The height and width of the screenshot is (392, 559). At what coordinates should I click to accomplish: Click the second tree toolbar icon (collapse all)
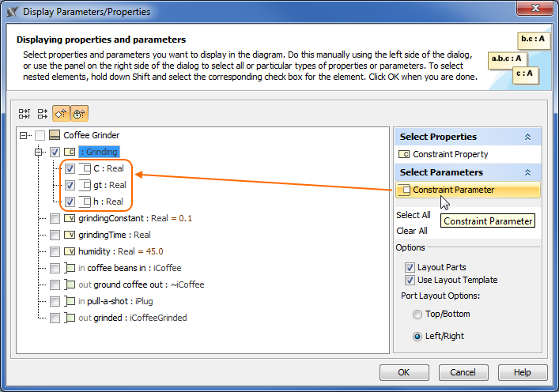pos(42,114)
